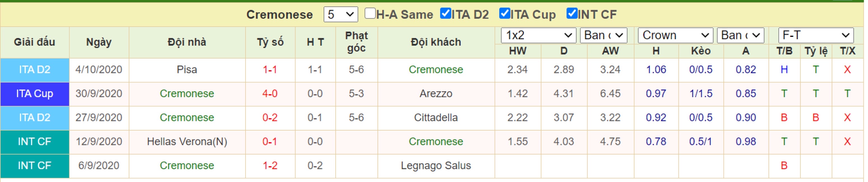868x182 pixels.
Task: Open the Cittadella team link
Action: tap(436, 118)
